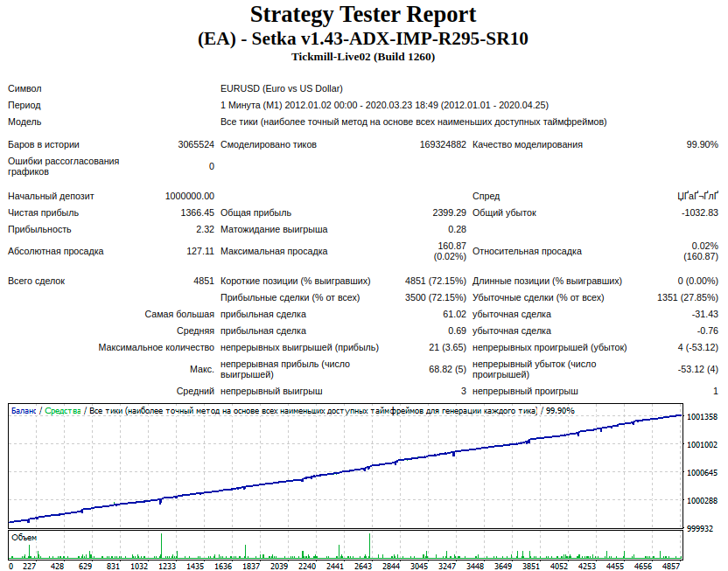Select the 'Символ' label
The width and height of the screenshot is (728, 571).
(x=24, y=88)
